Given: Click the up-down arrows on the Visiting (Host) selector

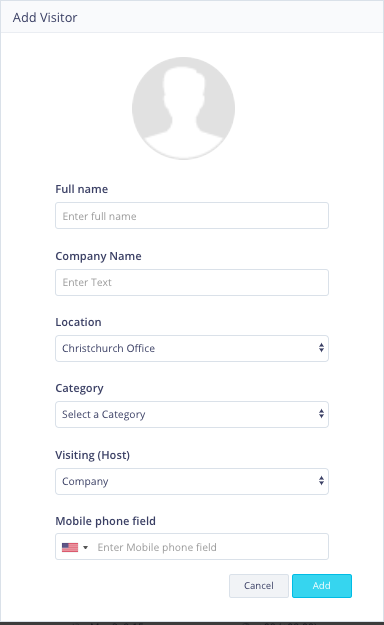Looking at the screenshot, I should tap(321, 481).
